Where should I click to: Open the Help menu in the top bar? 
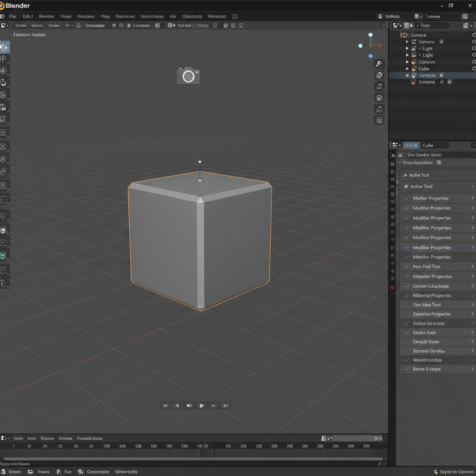point(105,16)
